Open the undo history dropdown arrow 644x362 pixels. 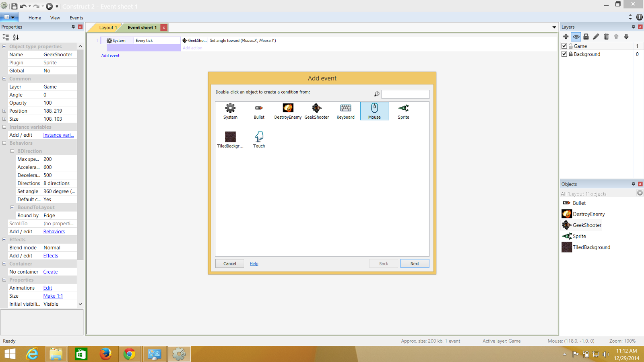pos(31,6)
